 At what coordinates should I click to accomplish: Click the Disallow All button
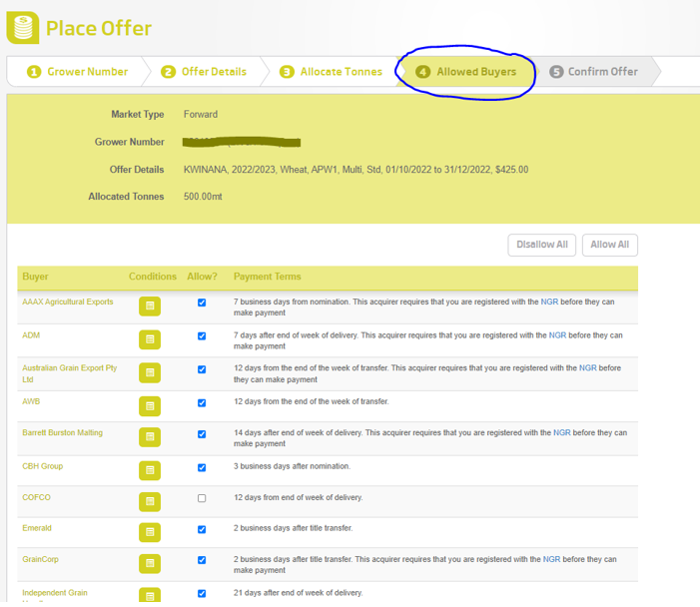click(x=542, y=245)
